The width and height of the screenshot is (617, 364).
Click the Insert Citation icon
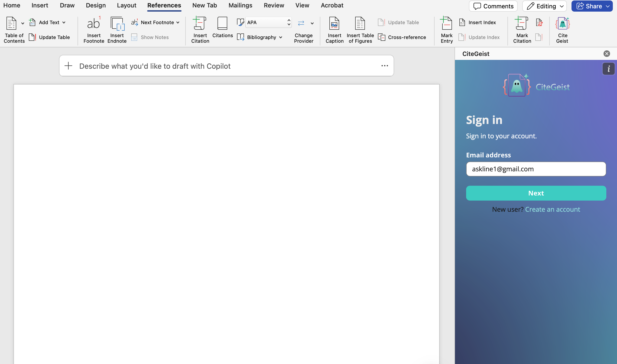pyautogui.click(x=200, y=23)
